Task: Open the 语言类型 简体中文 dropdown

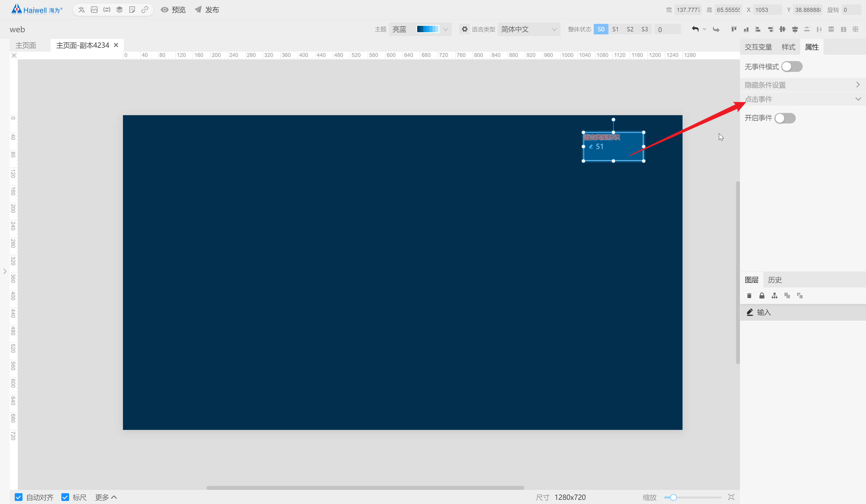Action: coord(529,29)
